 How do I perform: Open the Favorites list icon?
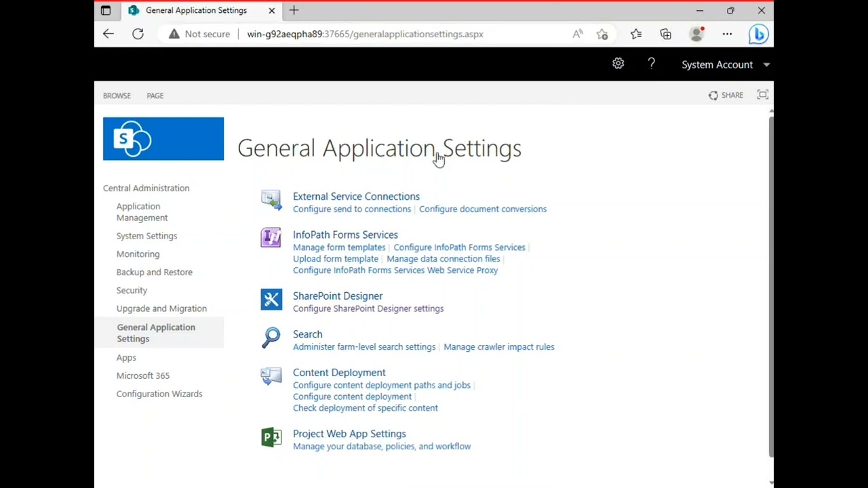(636, 34)
